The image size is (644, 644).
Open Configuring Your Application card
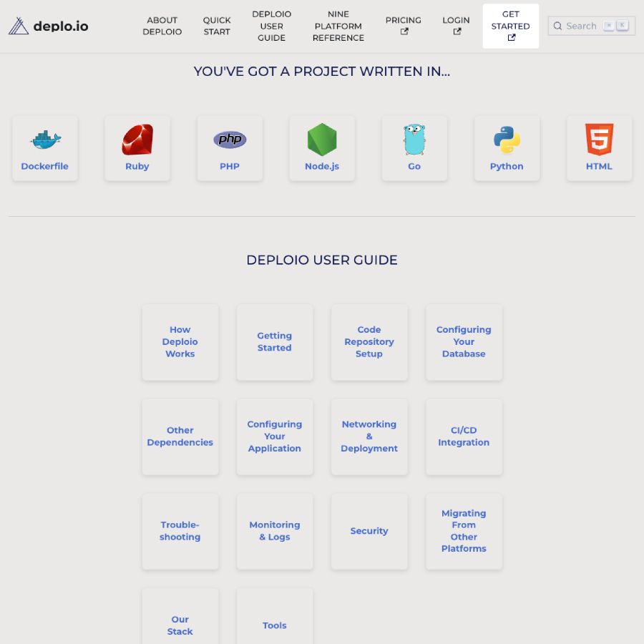pyautogui.click(x=275, y=436)
